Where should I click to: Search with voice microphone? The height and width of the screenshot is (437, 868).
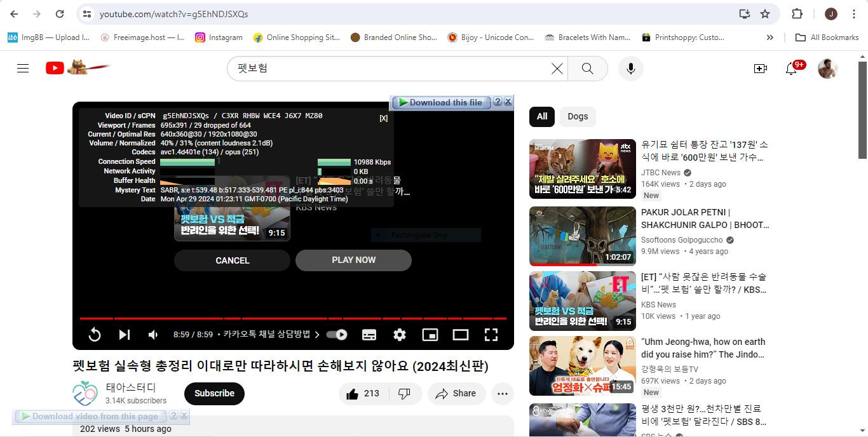(630, 69)
